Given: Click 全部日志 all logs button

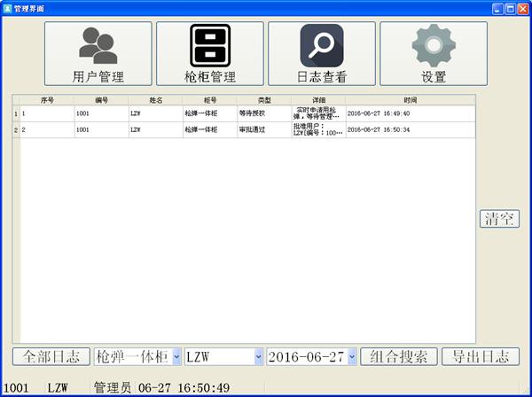Looking at the screenshot, I should click(51, 356).
